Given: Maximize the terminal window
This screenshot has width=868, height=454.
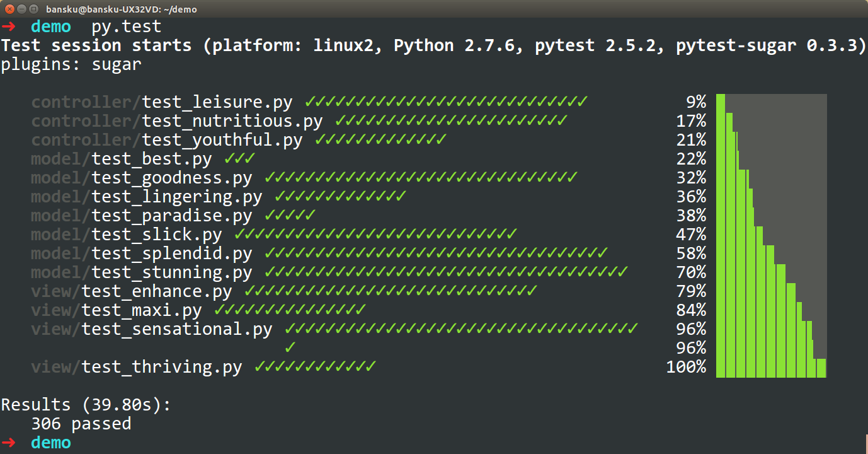Looking at the screenshot, I should coord(33,9).
